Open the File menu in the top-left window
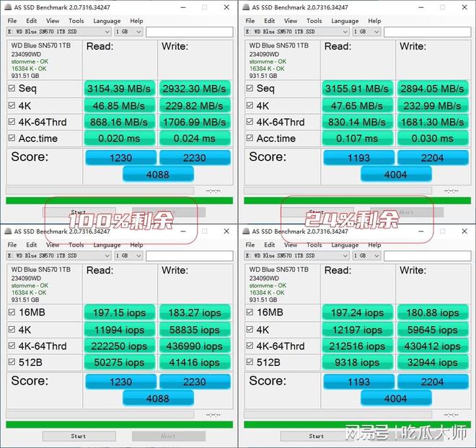Image resolution: width=476 pixels, height=448 pixels. pyautogui.click(x=12, y=21)
